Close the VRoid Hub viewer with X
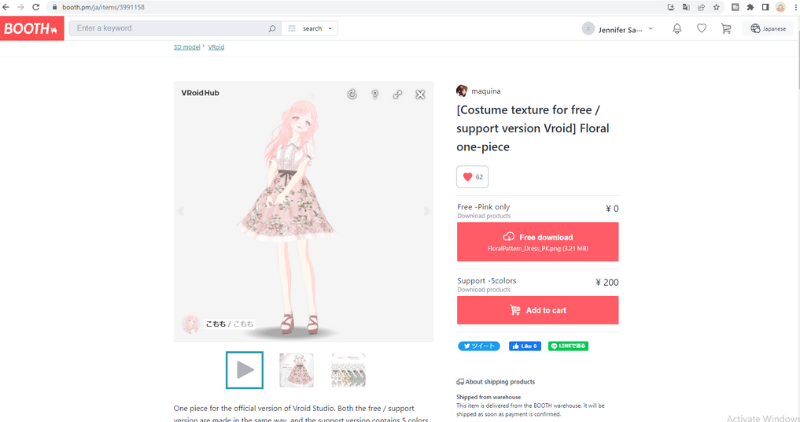This screenshot has height=422, width=800. pos(420,94)
